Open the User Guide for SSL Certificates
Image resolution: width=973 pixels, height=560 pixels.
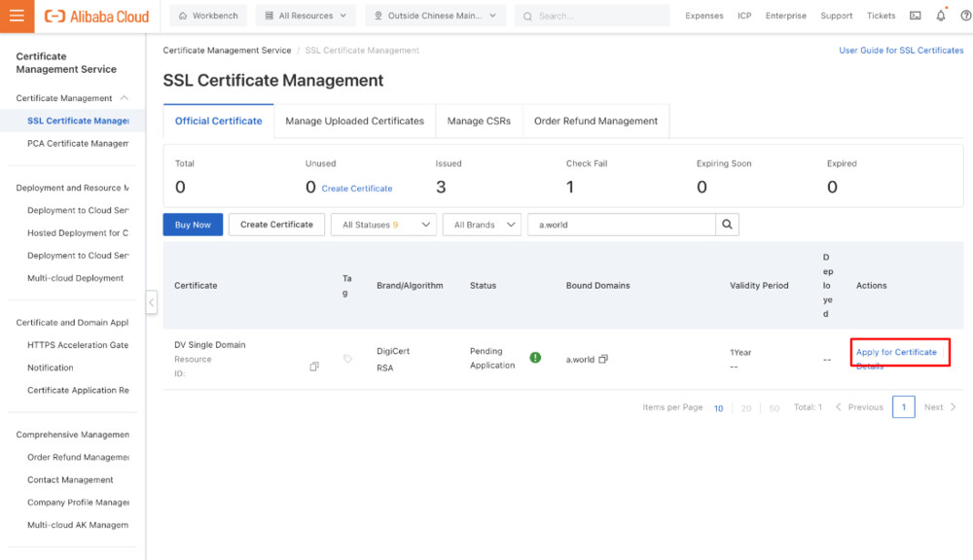pyautogui.click(x=901, y=50)
